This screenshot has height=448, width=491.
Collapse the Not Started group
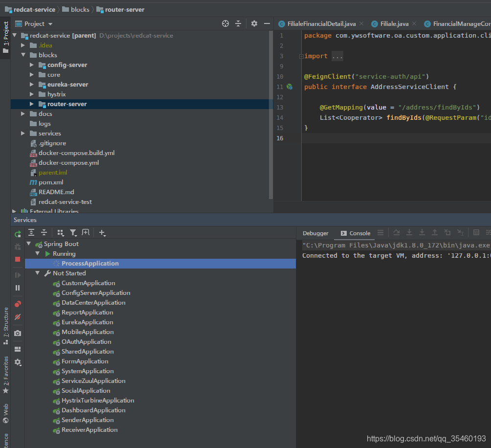(38, 273)
